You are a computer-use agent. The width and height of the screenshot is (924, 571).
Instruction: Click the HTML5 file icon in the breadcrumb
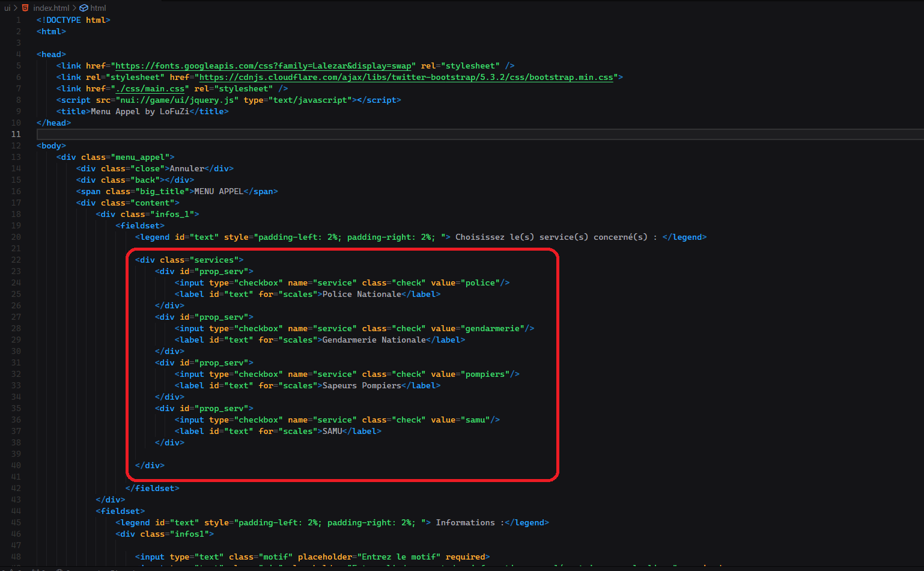[x=25, y=8]
